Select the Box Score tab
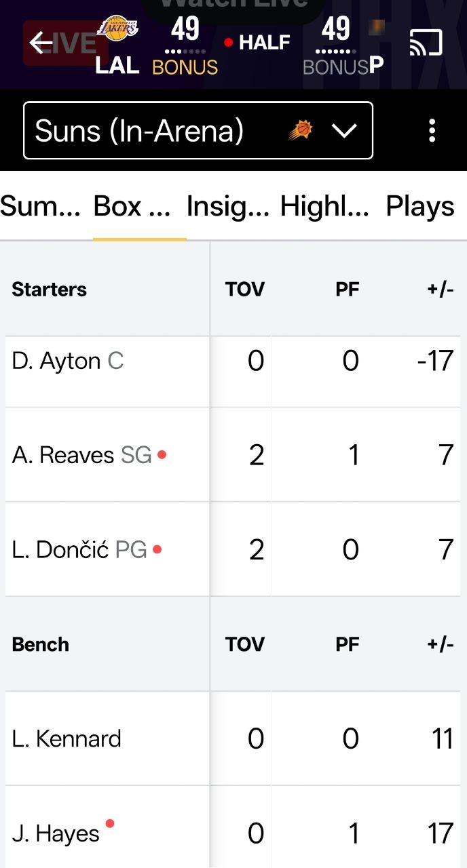 click(132, 207)
